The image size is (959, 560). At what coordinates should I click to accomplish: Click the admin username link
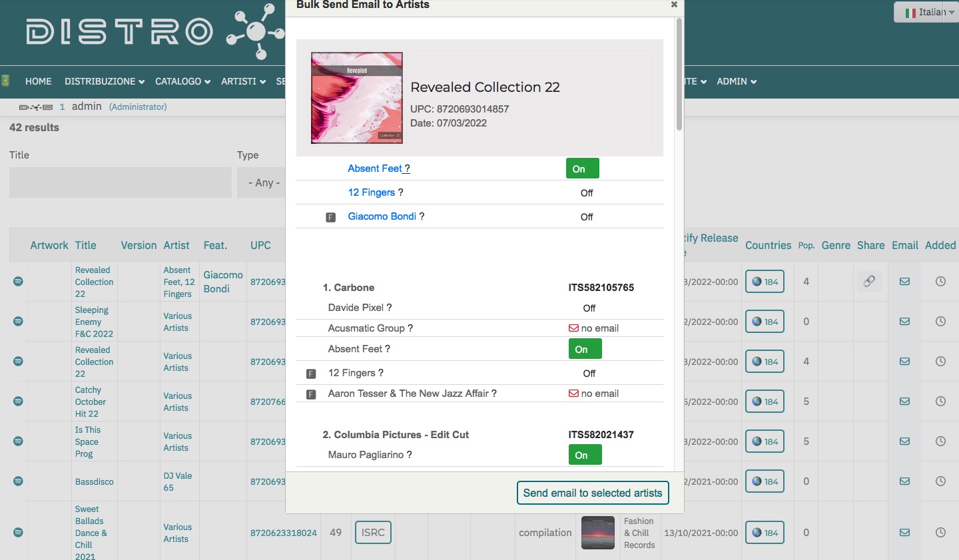87,107
